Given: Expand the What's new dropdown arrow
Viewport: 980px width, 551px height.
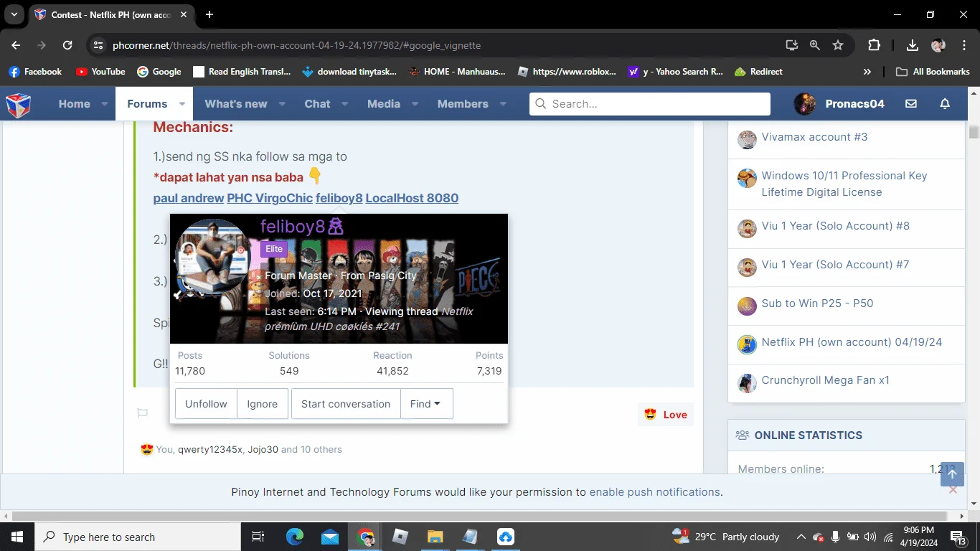Looking at the screenshot, I should tap(282, 104).
